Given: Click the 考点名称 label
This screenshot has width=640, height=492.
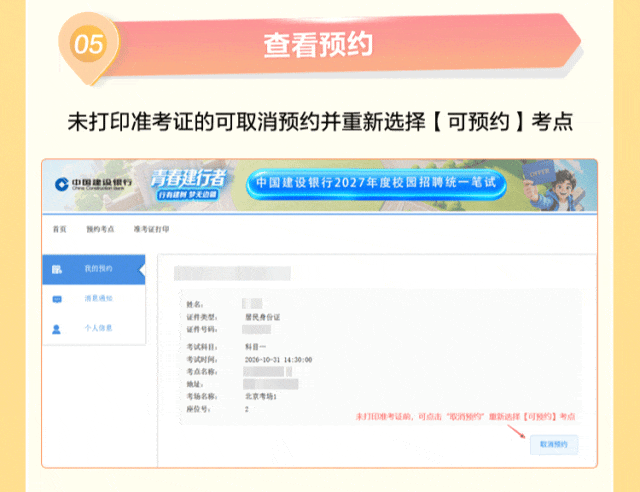Looking at the screenshot, I should click(202, 372).
